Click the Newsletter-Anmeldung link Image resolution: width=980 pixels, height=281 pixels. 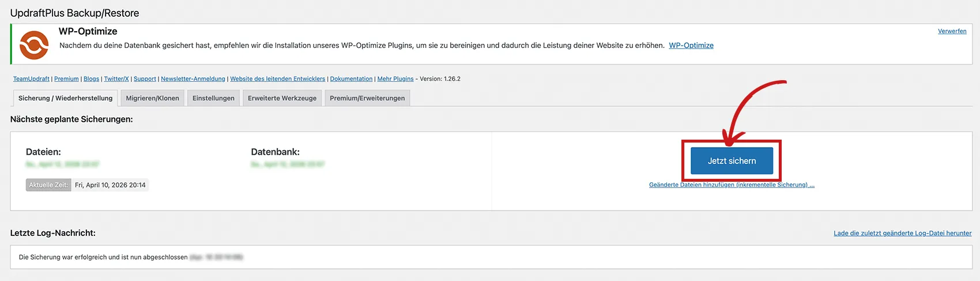pyautogui.click(x=193, y=79)
